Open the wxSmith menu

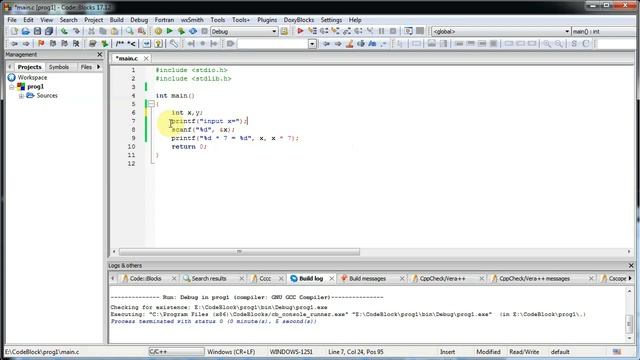(192, 20)
